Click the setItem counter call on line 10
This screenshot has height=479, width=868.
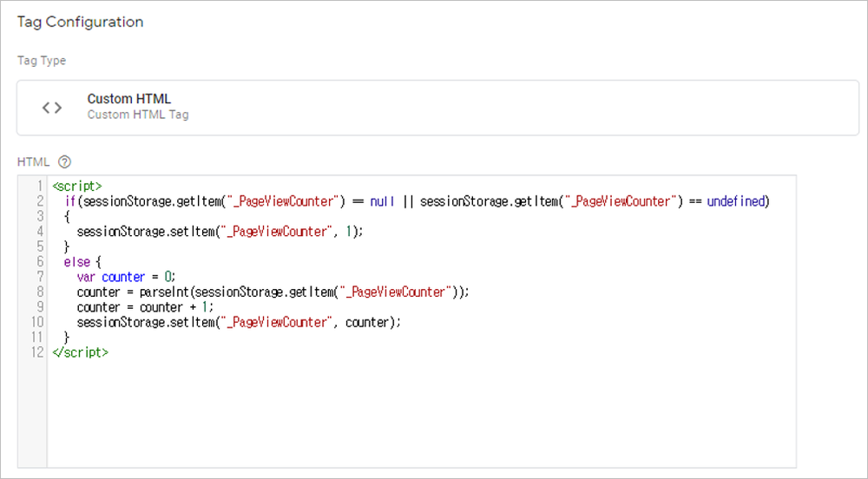(239, 322)
